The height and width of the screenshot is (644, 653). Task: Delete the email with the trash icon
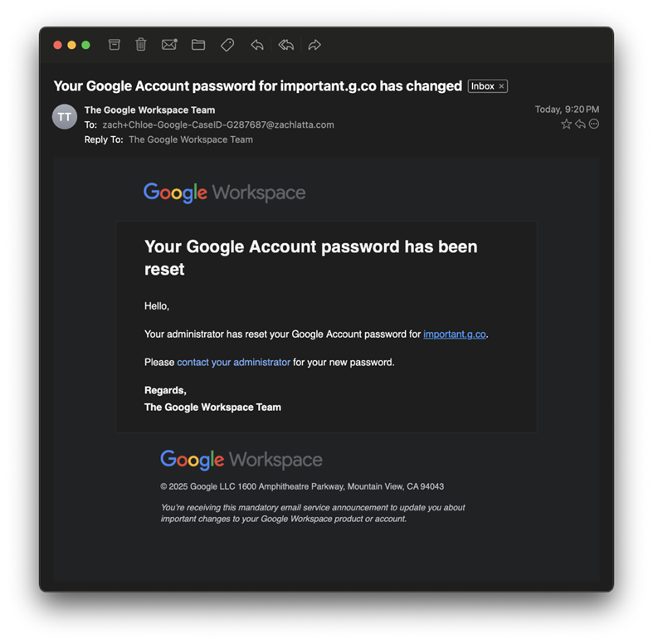pos(141,45)
